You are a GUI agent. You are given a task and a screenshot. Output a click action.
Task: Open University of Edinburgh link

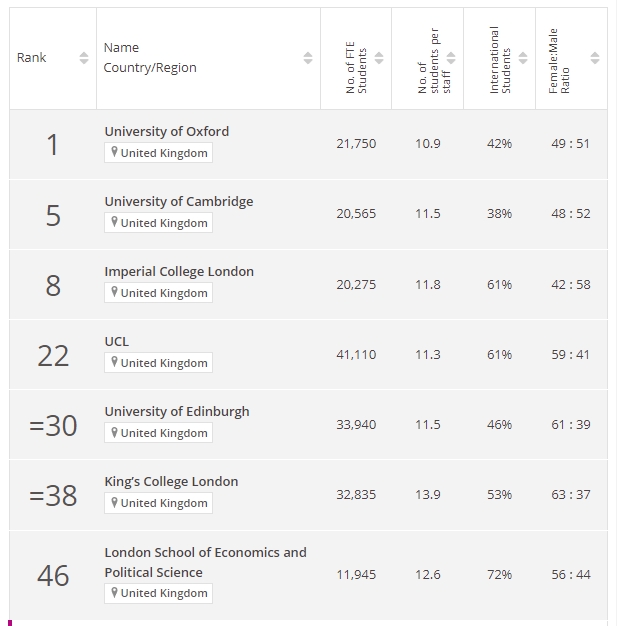177,412
